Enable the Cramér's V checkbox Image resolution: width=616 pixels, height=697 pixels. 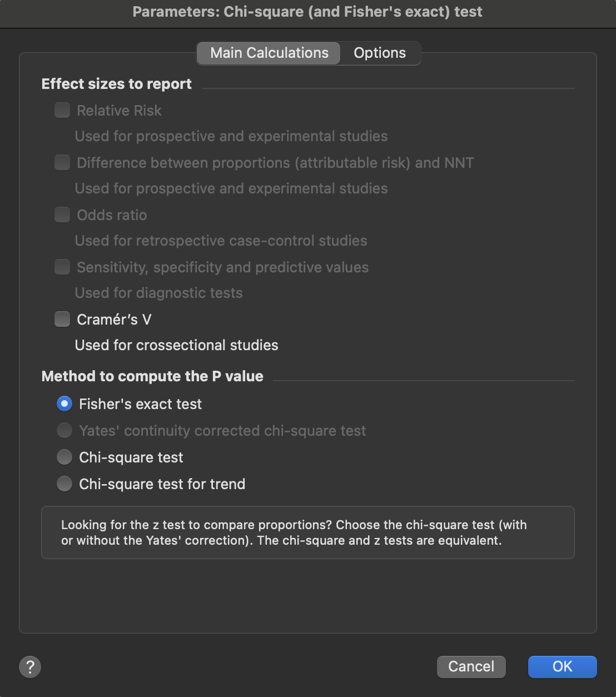(x=62, y=319)
